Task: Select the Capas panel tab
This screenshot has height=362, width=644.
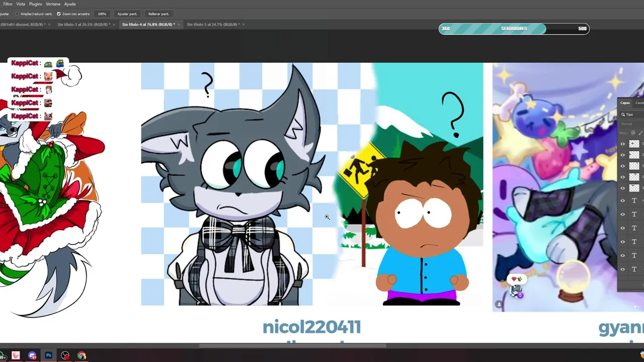Action: (625, 103)
